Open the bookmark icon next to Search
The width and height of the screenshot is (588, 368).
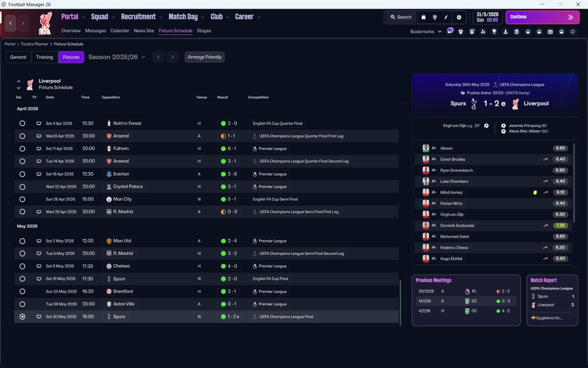click(x=424, y=17)
